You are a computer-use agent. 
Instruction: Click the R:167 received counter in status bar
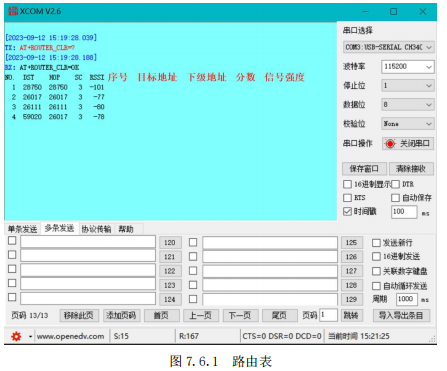pyautogui.click(x=189, y=336)
